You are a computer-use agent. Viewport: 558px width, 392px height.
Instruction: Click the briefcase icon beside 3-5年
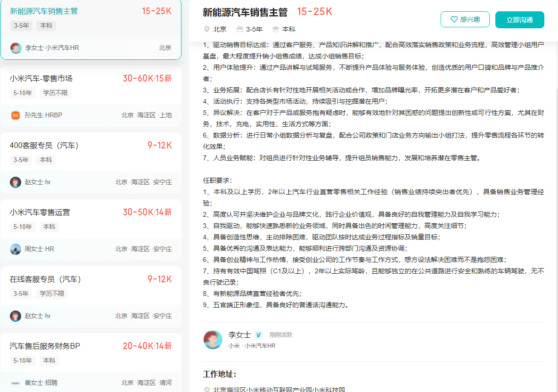tap(240, 29)
